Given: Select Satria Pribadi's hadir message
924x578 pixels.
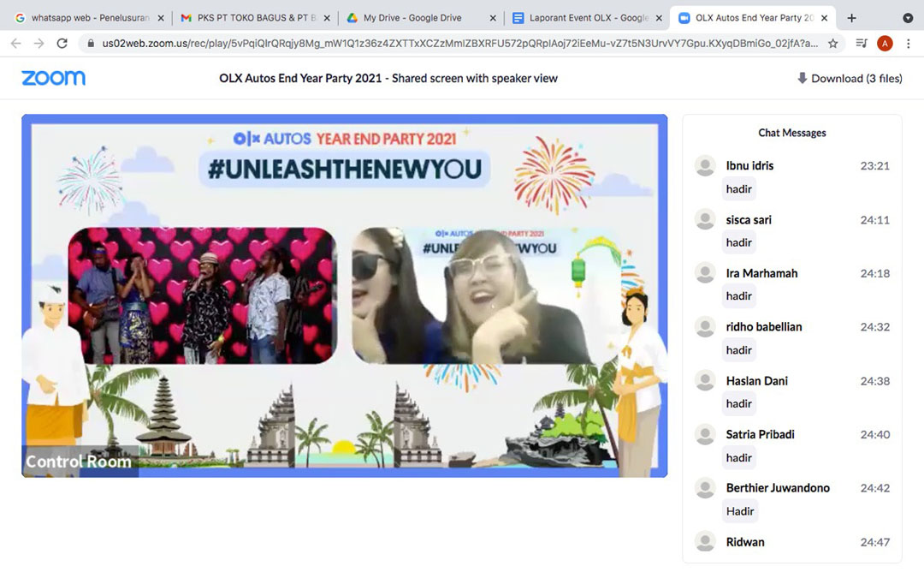Looking at the screenshot, I should tap(739, 457).
